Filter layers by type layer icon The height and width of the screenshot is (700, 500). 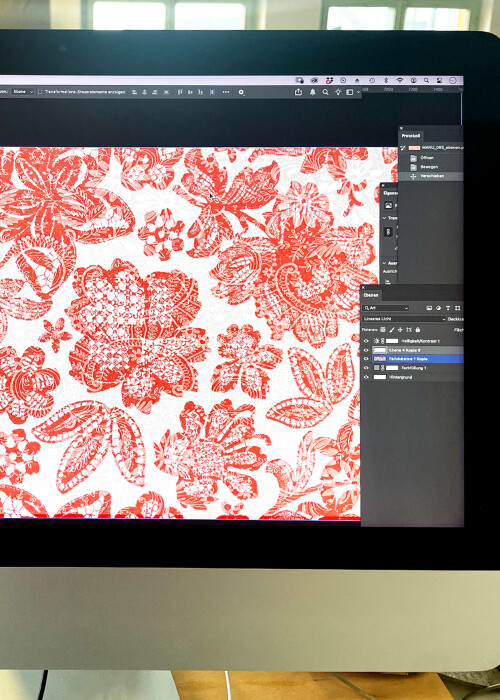(x=448, y=308)
